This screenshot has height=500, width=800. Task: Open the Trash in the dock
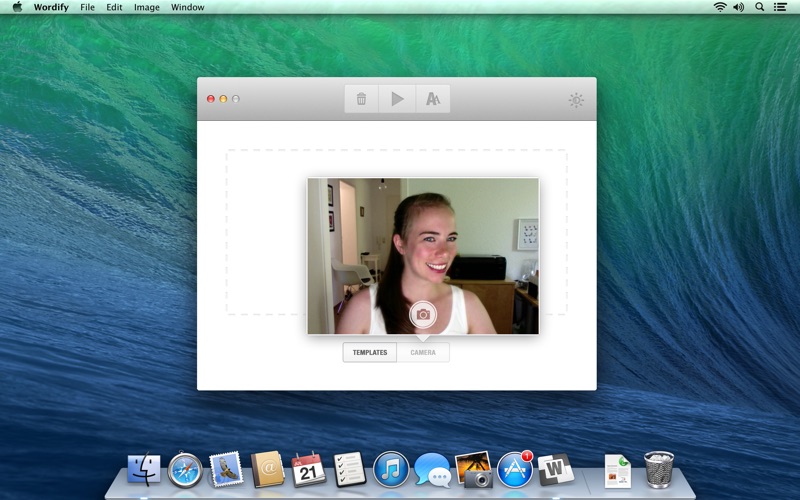coord(659,469)
